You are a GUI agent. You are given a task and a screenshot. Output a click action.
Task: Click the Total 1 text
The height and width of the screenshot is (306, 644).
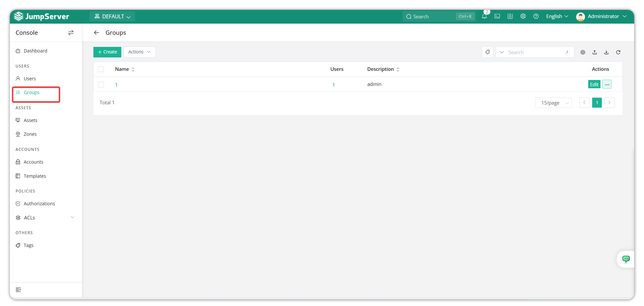[x=107, y=103]
